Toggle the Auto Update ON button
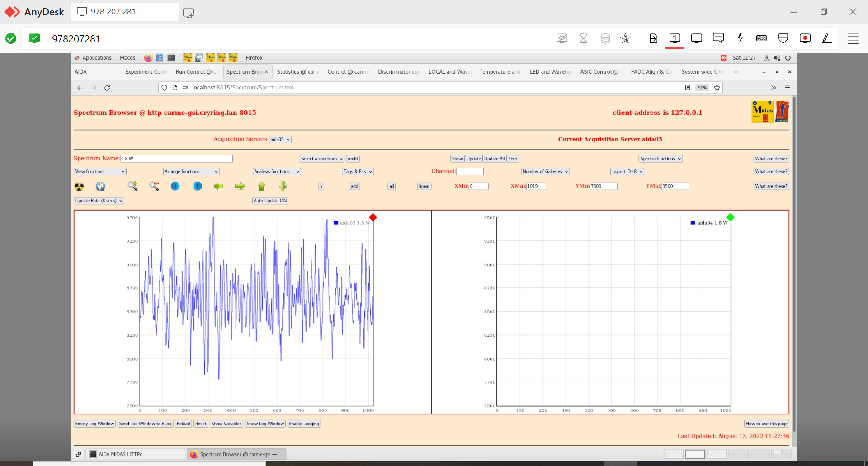The image size is (868, 466). (270, 201)
